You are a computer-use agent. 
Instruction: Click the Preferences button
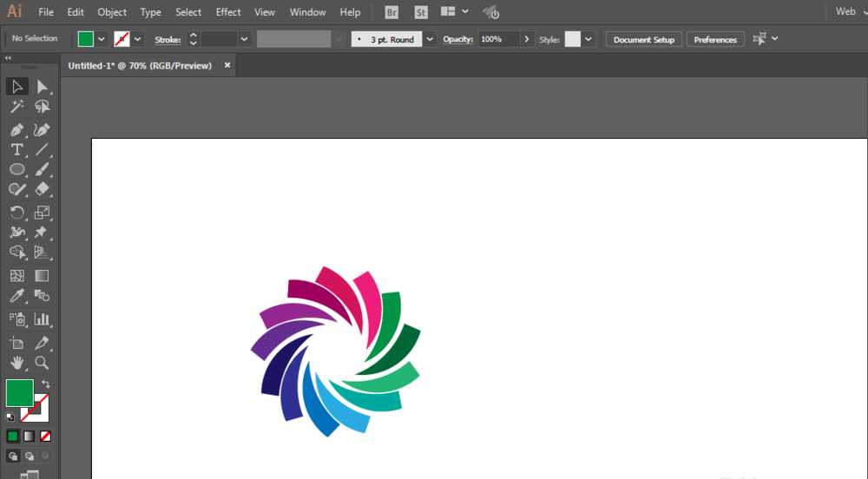click(x=715, y=39)
